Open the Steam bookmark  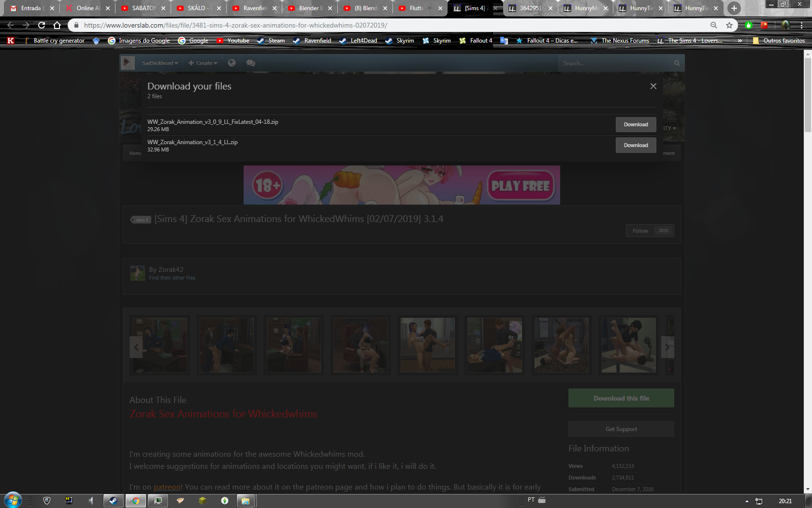[271, 41]
